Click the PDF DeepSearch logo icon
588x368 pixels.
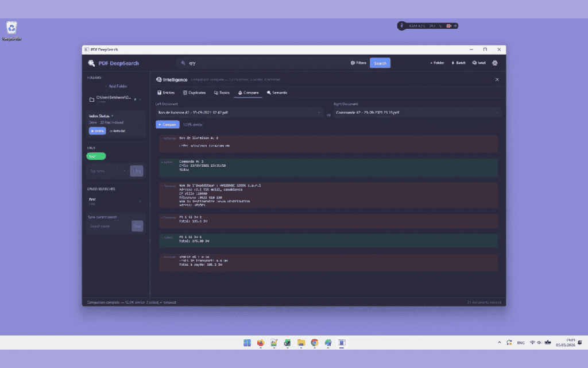[x=91, y=63]
